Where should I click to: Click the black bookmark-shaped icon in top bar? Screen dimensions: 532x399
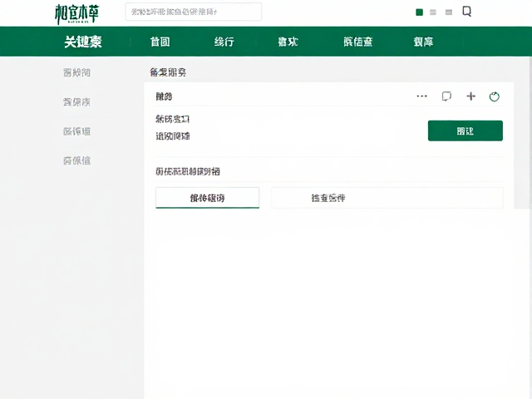(x=467, y=12)
